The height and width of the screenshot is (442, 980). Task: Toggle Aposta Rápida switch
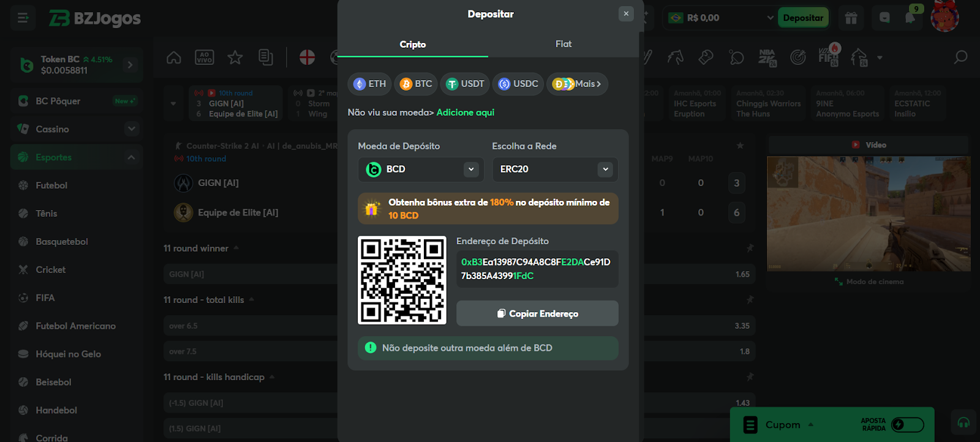click(x=908, y=425)
